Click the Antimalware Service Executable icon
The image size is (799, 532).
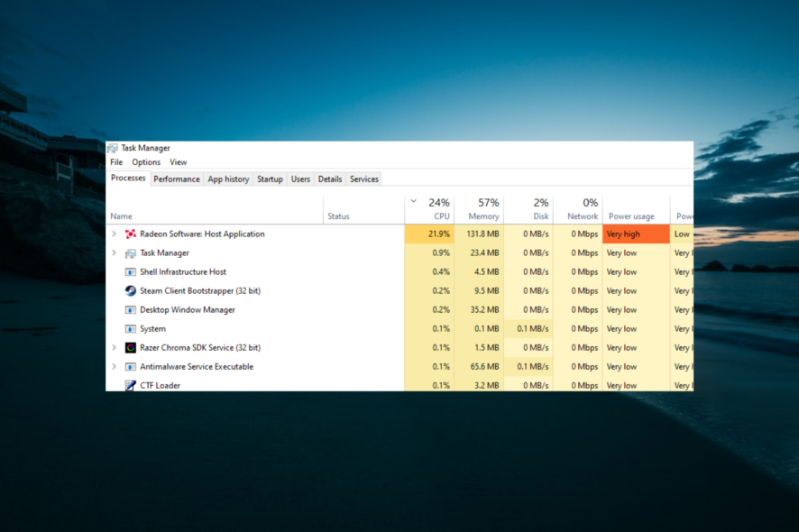click(x=131, y=367)
